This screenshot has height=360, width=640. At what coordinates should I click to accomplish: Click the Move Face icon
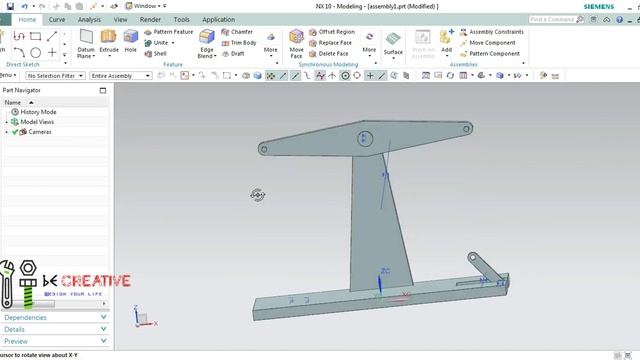pyautogui.click(x=296, y=37)
